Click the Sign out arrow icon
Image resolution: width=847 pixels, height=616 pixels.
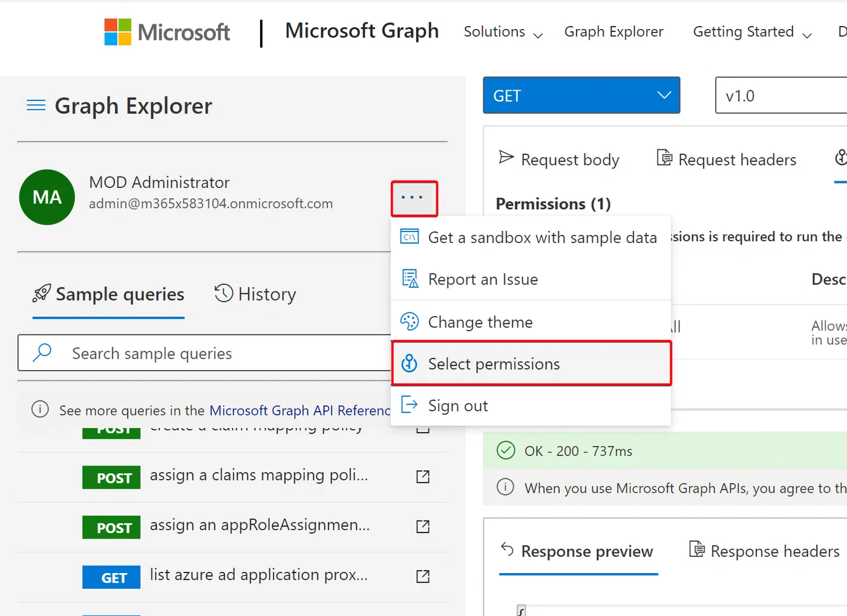tap(410, 405)
